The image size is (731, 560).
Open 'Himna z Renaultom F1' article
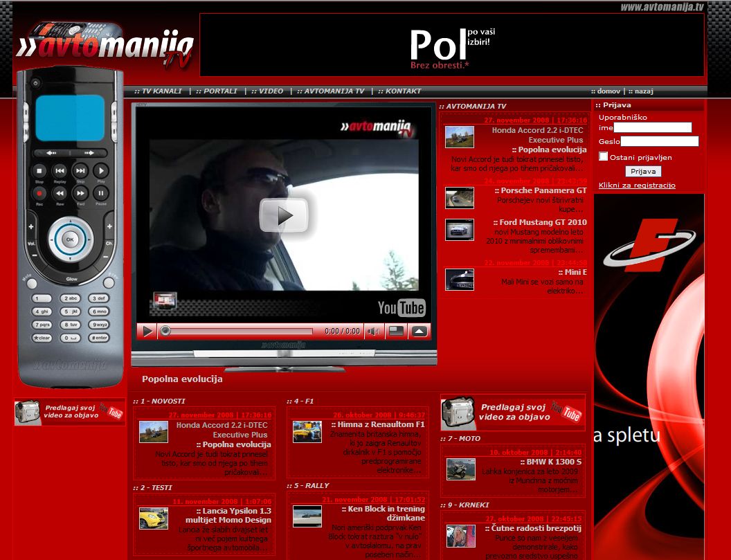pyautogui.click(x=378, y=424)
